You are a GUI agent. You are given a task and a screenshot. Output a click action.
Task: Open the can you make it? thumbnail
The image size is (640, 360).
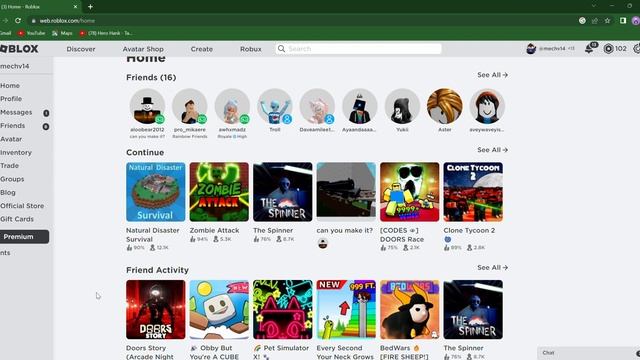tap(346, 192)
